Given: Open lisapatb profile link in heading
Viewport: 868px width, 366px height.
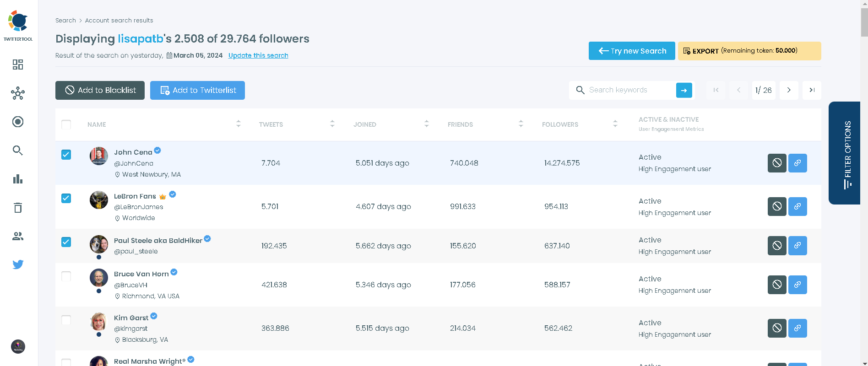Looking at the screenshot, I should 141,39.
